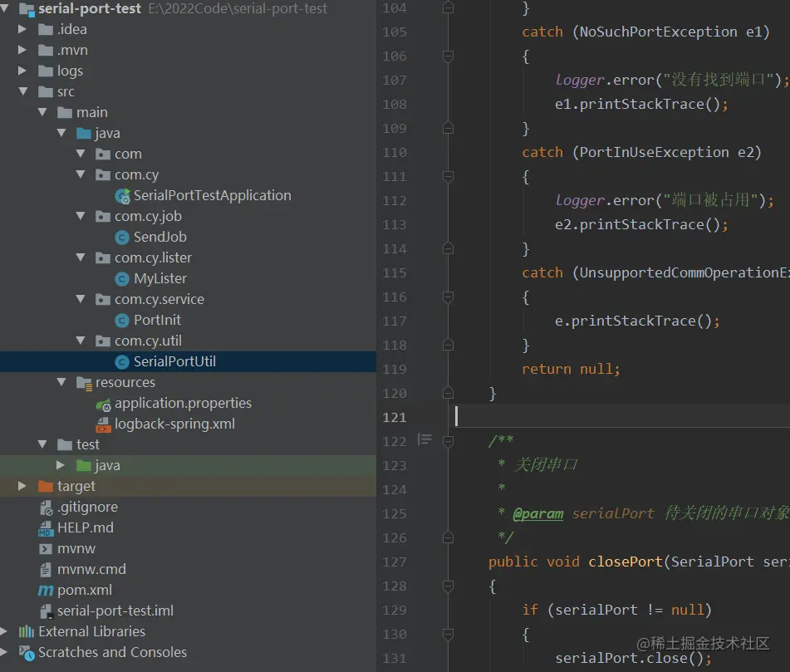Expand the .mvn folder arrow
This screenshot has height=672, width=790.
click(x=22, y=50)
